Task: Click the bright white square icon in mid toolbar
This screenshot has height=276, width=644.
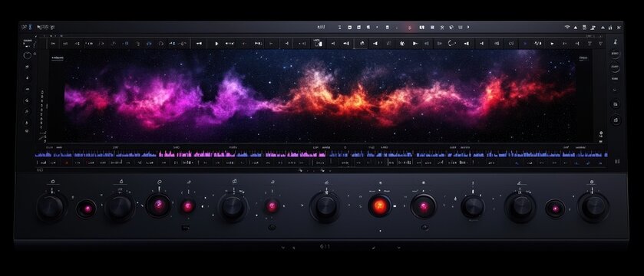Action: [x=318, y=43]
